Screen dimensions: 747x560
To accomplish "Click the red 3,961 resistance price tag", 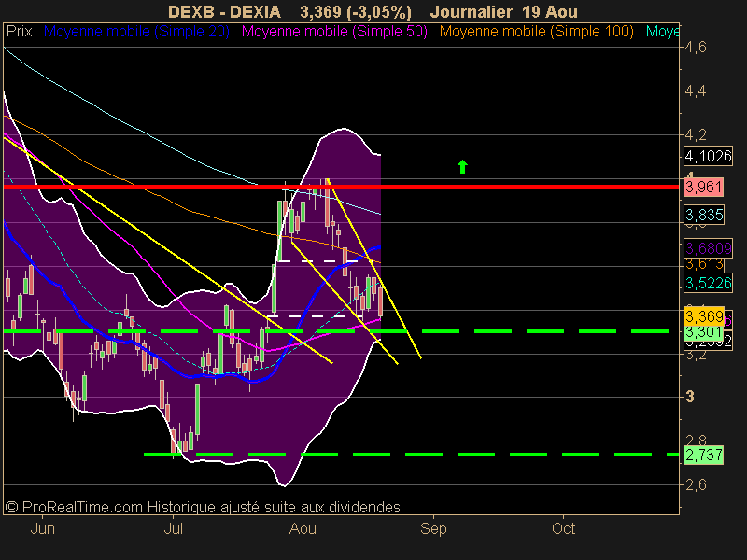I will tap(704, 188).
